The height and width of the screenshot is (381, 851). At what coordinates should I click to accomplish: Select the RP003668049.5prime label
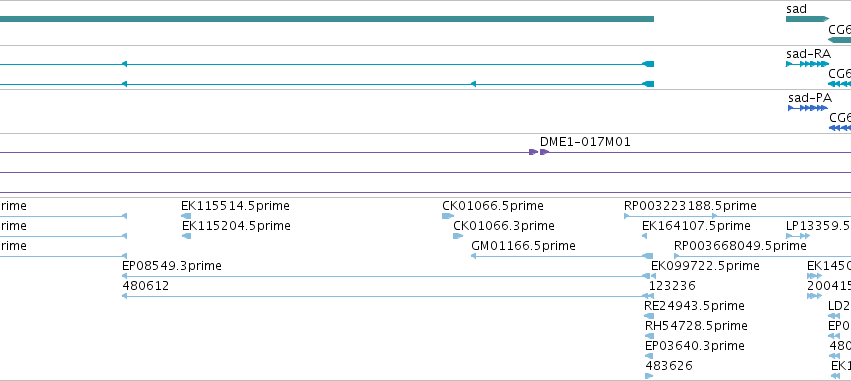pos(740,246)
